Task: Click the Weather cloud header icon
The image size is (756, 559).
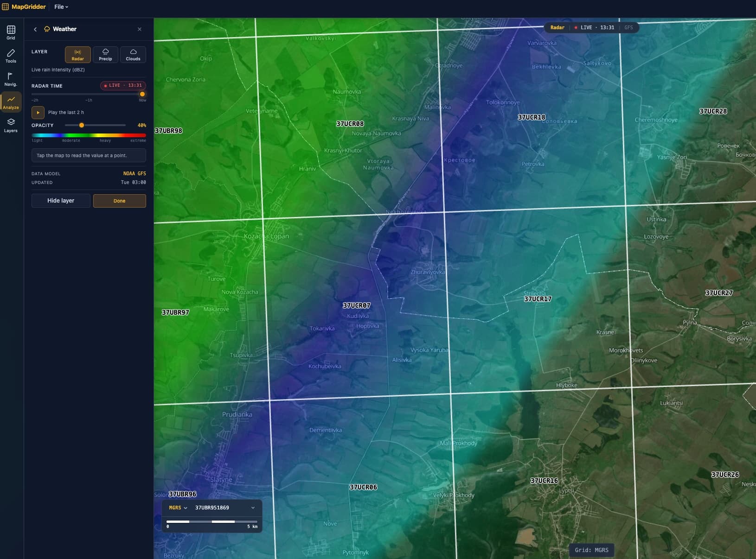Action: (x=47, y=29)
